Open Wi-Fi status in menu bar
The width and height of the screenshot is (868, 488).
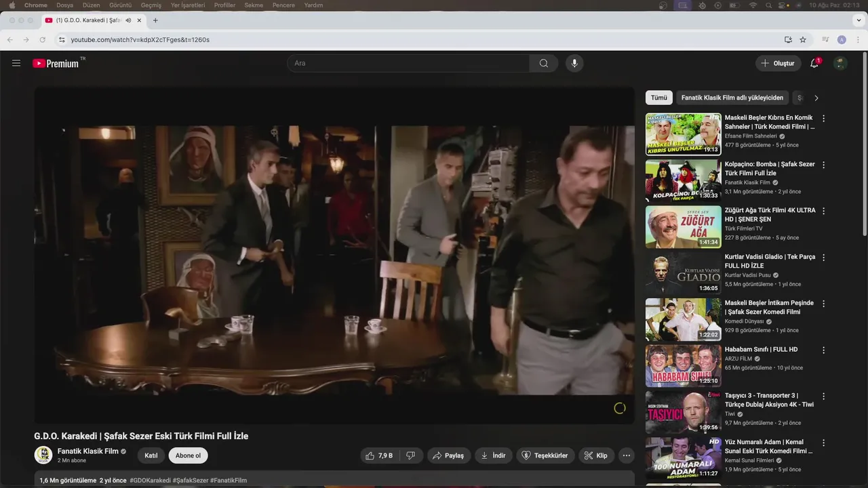coord(753,5)
